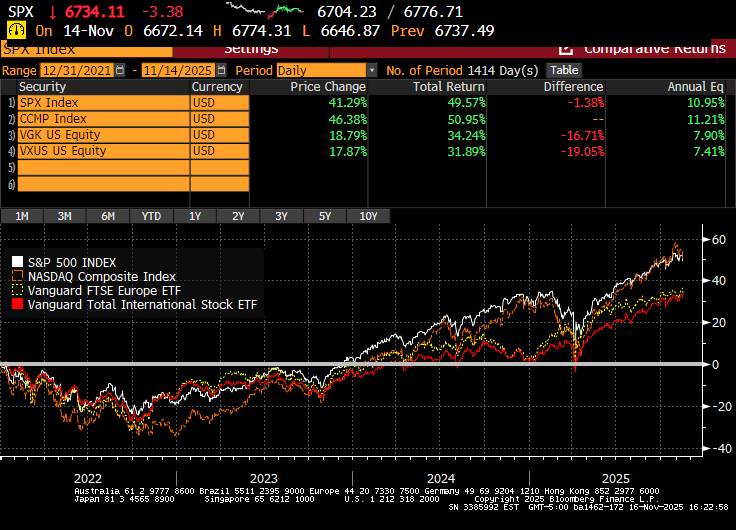Select the YTD range button

click(x=151, y=216)
